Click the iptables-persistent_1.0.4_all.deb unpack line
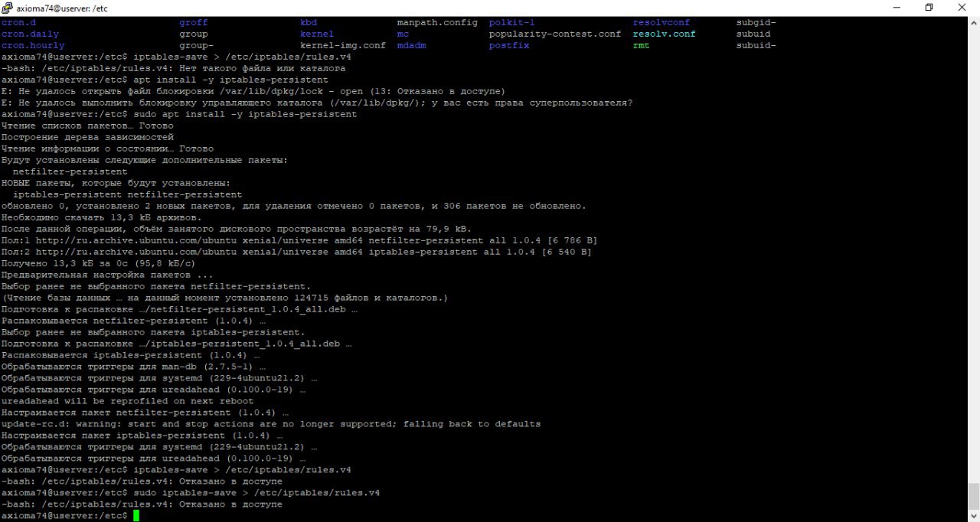Screen dimensions: 980x522 click(x=176, y=344)
